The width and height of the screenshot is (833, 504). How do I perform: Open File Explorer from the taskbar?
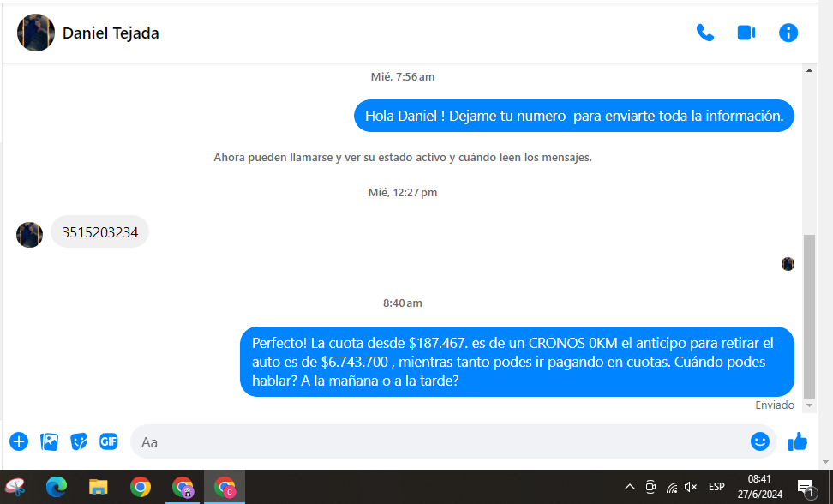coord(99,488)
